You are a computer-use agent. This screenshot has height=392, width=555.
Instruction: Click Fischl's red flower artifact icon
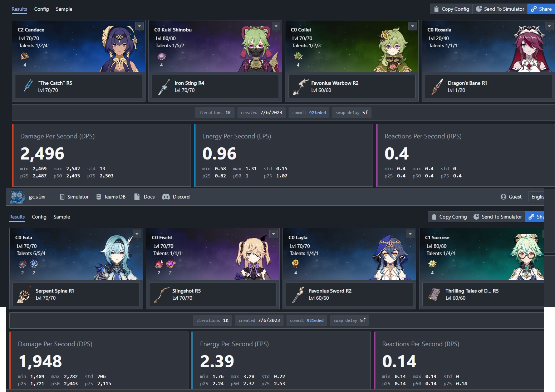coord(159,264)
